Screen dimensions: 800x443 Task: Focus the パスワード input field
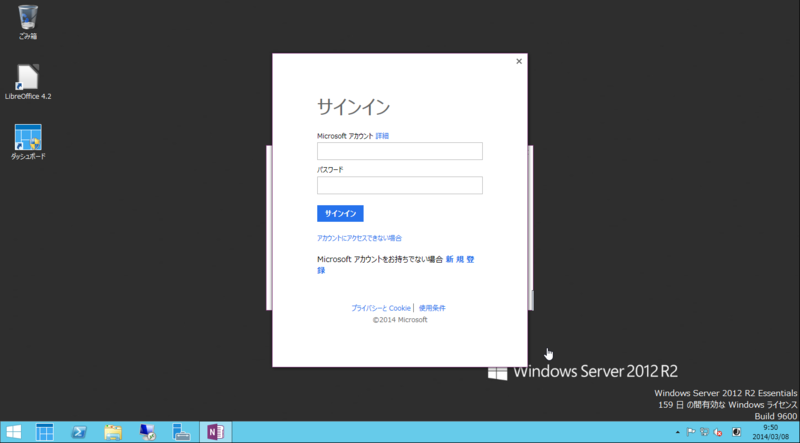pyautogui.click(x=399, y=185)
